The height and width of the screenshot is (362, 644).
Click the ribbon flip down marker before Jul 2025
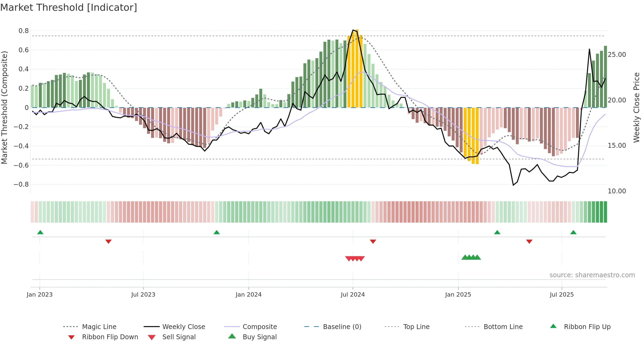[x=529, y=242]
